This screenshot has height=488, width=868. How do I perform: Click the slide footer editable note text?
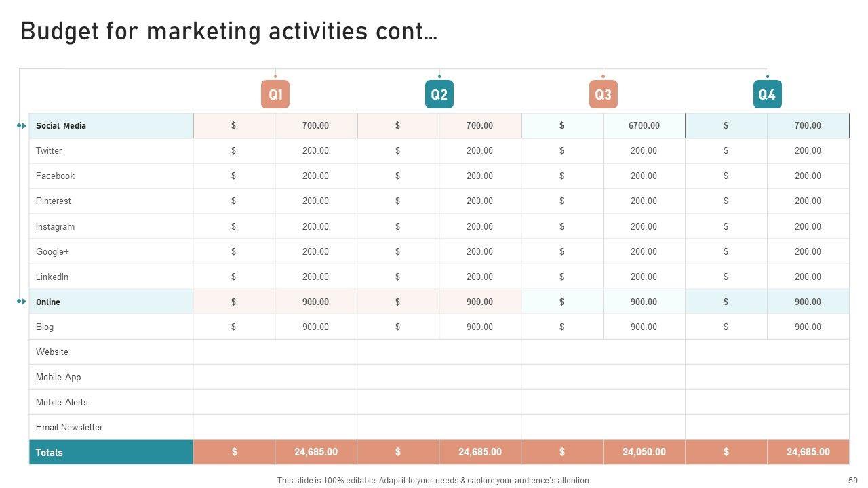[434, 481]
